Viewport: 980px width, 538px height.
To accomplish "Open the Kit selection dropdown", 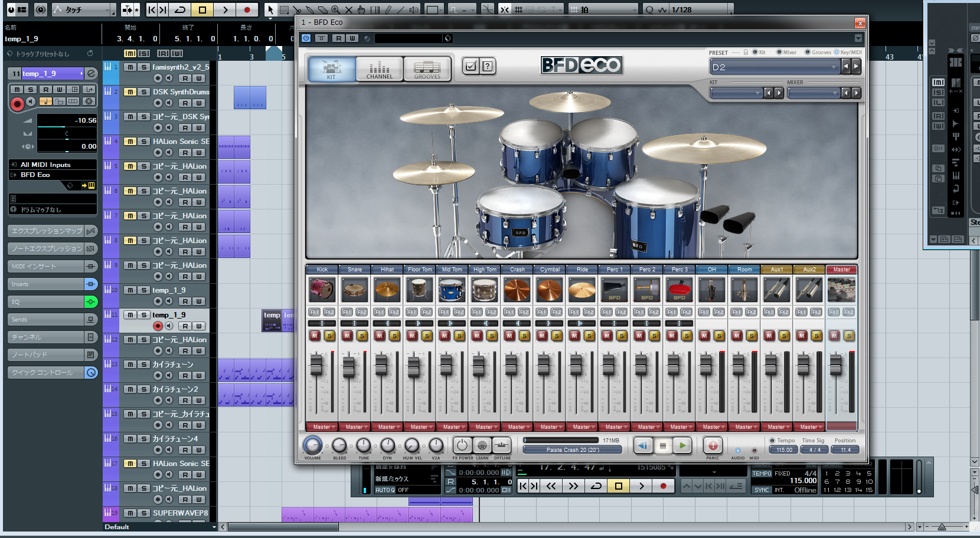I will click(x=736, y=93).
